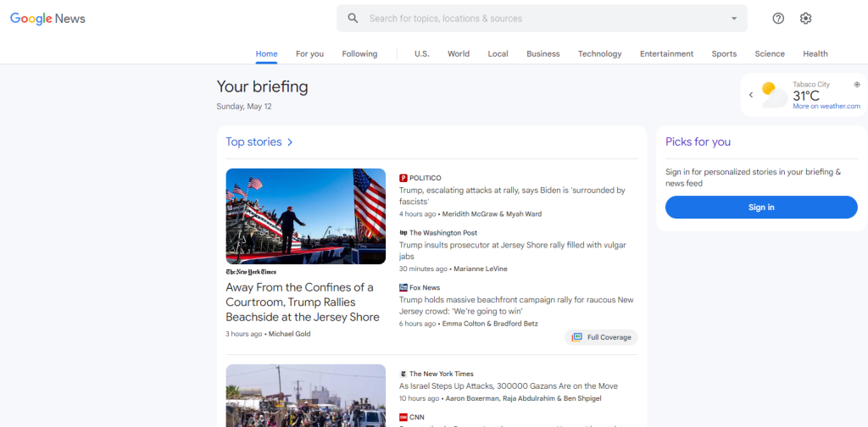The image size is (868, 427).
Task: Select the Technology tab
Action: [599, 53]
